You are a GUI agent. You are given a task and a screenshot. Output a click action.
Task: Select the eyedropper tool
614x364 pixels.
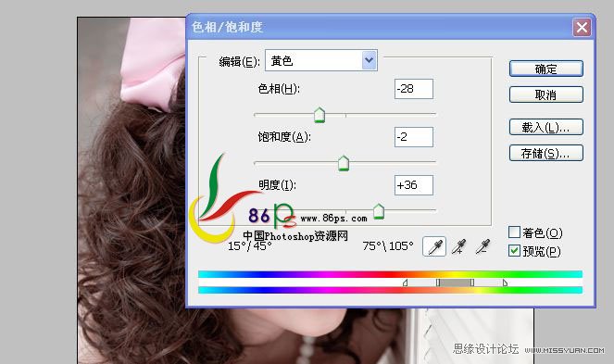tap(434, 247)
